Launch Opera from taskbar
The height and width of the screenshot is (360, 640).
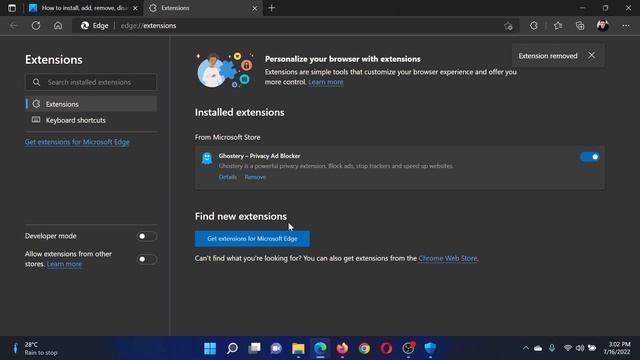387,348
